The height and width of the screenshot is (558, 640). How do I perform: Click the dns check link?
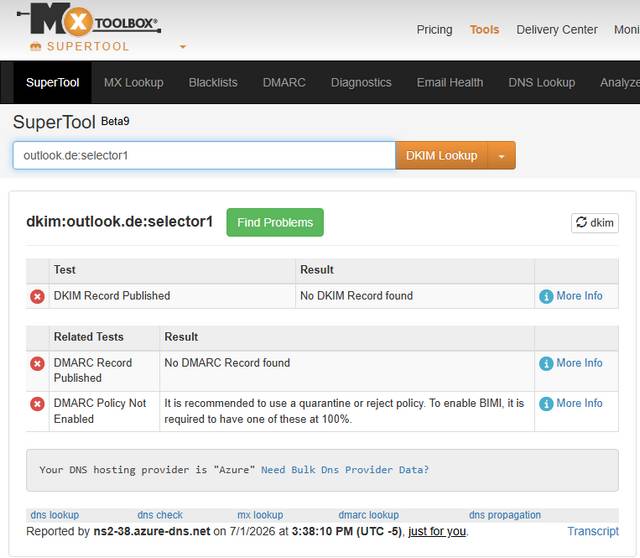160,515
